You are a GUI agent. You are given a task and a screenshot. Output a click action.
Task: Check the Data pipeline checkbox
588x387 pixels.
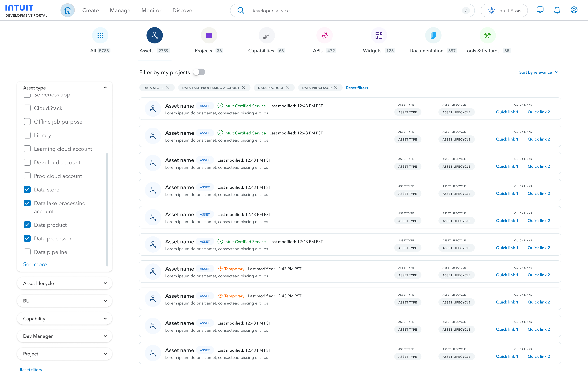[27, 252]
